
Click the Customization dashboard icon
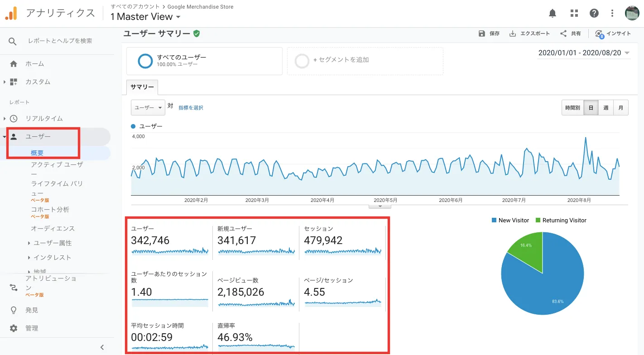[x=14, y=82]
